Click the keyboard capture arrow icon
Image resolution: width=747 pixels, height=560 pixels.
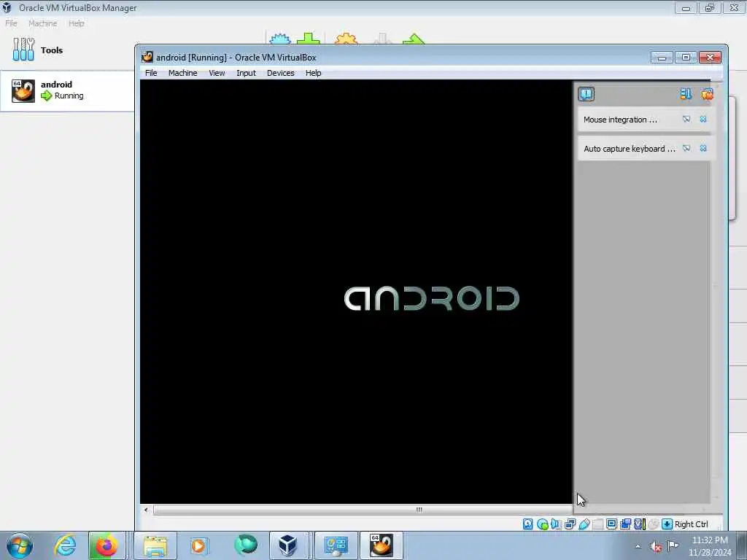(667, 524)
